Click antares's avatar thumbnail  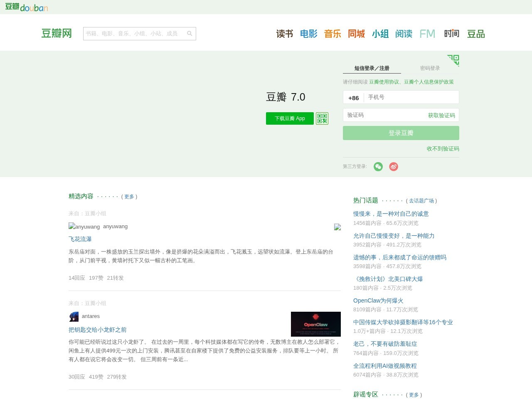74,316
